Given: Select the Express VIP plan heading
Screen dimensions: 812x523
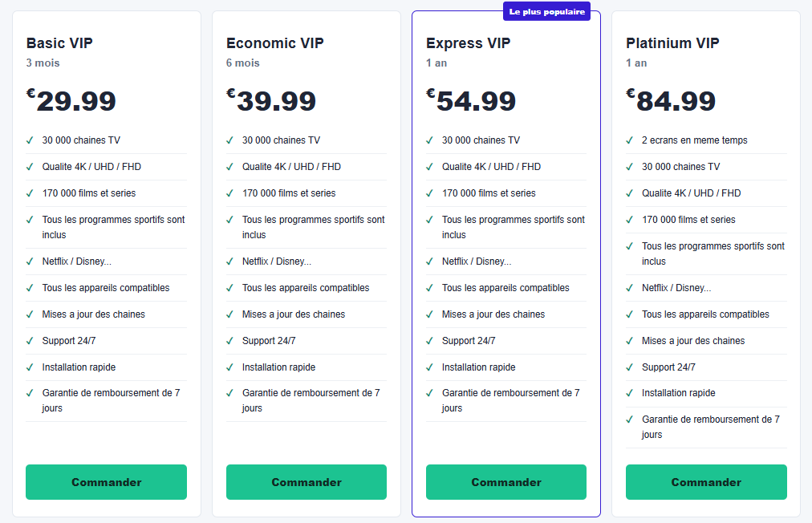Looking at the screenshot, I should pyautogui.click(x=468, y=43).
